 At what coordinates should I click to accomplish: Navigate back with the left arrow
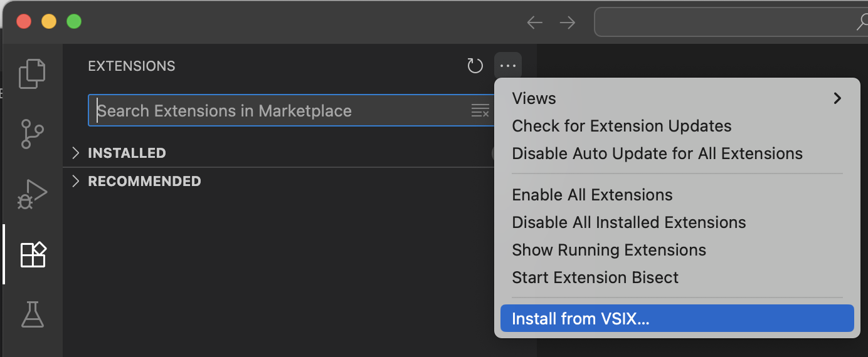tap(534, 23)
